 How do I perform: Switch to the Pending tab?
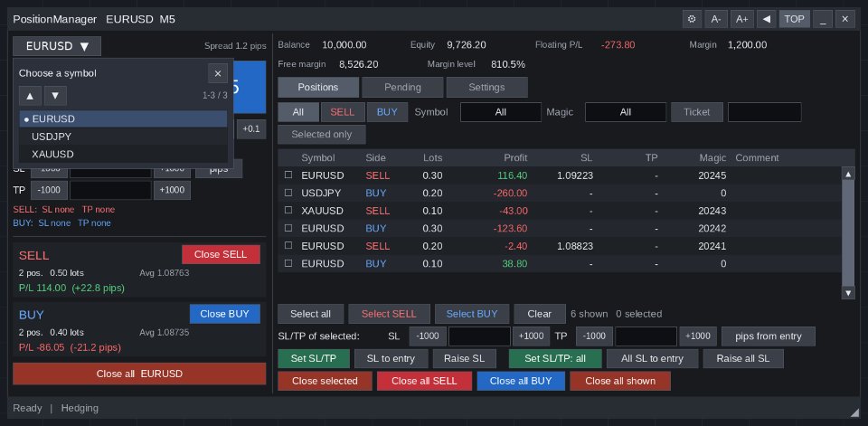(402, 87)
